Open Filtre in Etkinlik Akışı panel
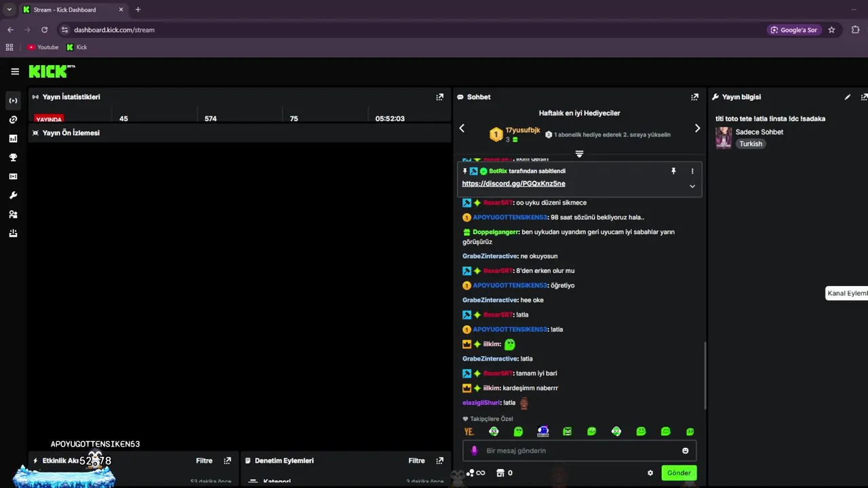The height and width of the screenshot is (488, 868). [x=204, y=460]
